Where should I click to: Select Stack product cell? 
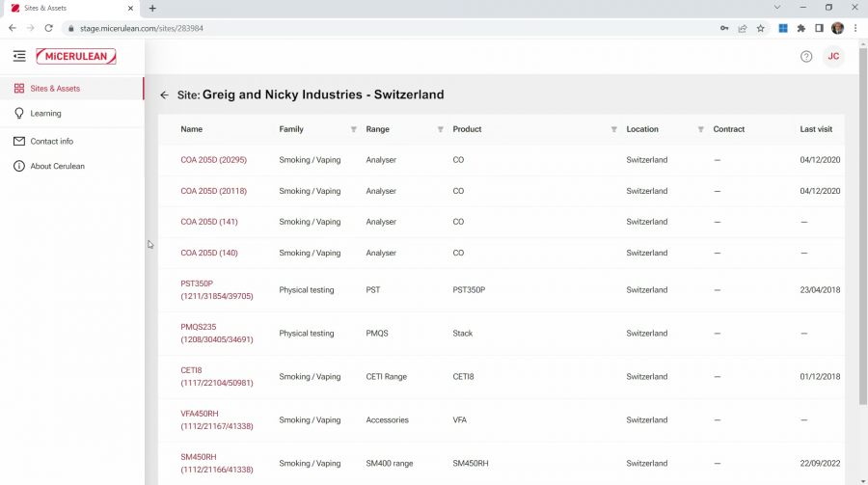click(x=463, y=334)
